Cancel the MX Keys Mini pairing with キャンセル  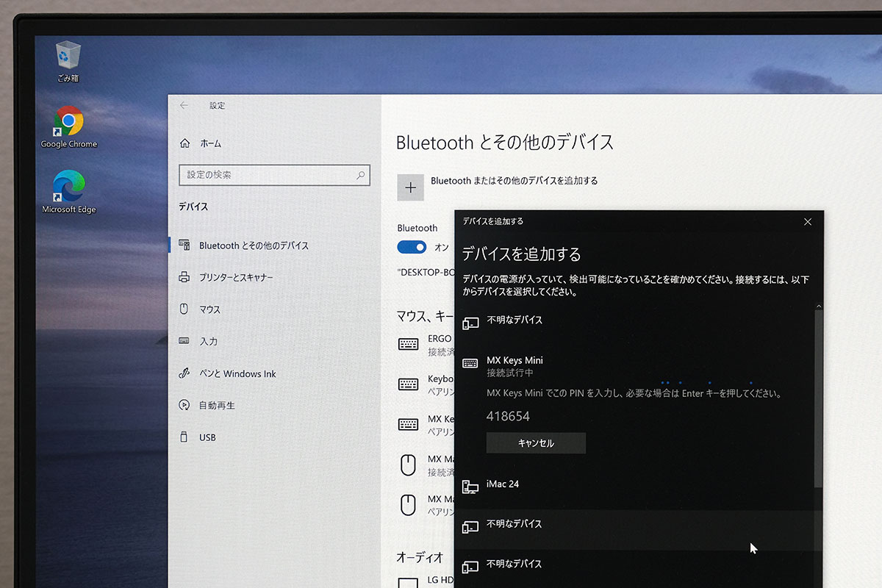coord(536,443)
